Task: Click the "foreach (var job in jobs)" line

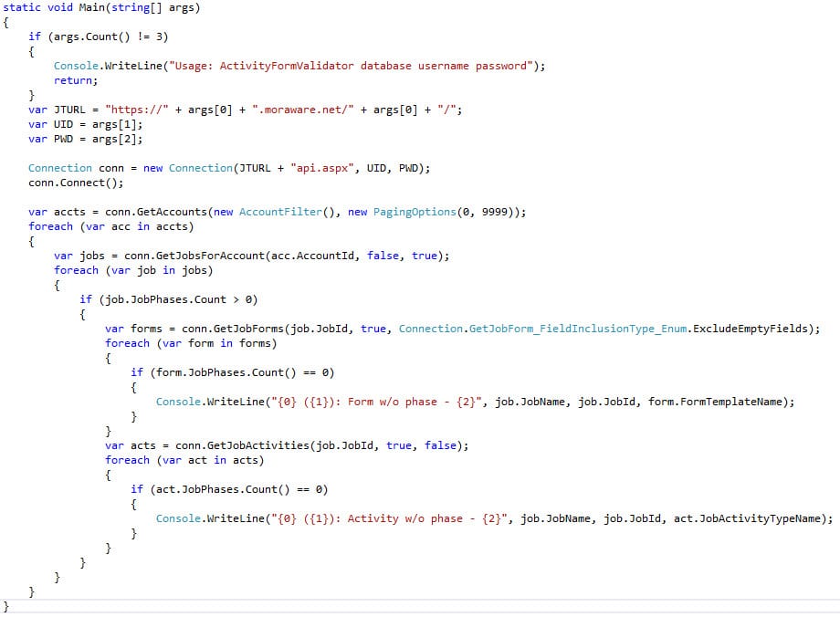Action: coord(133,270)
